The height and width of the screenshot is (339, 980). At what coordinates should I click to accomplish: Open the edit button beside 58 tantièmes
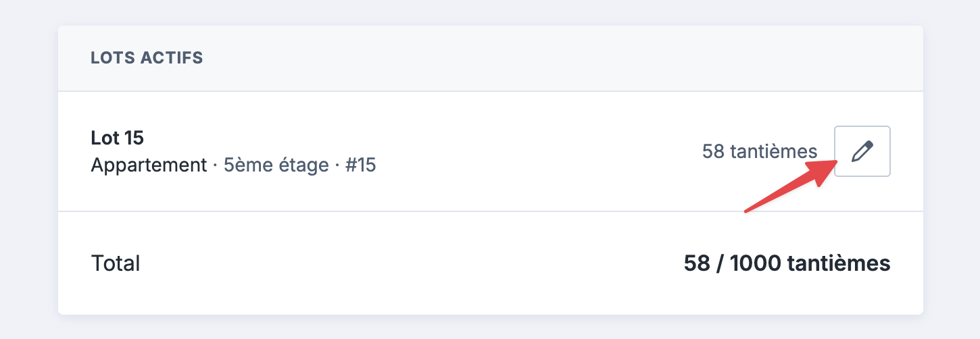point(862,151)
